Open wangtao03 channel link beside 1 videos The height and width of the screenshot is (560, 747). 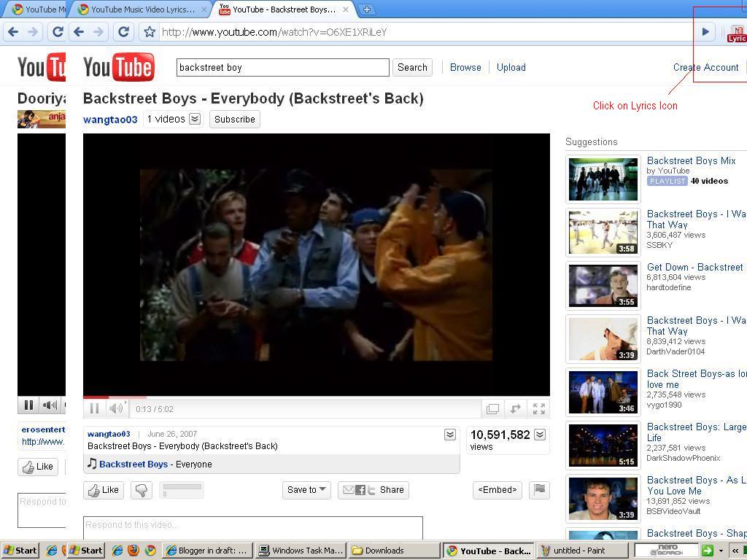[x=110, y=120]
